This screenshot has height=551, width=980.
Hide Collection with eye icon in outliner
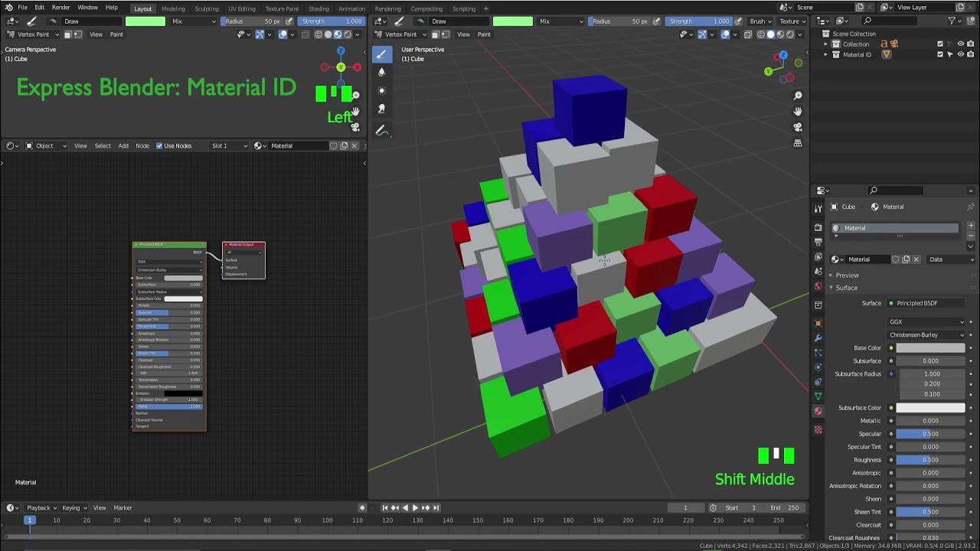(x=961, y=44)
